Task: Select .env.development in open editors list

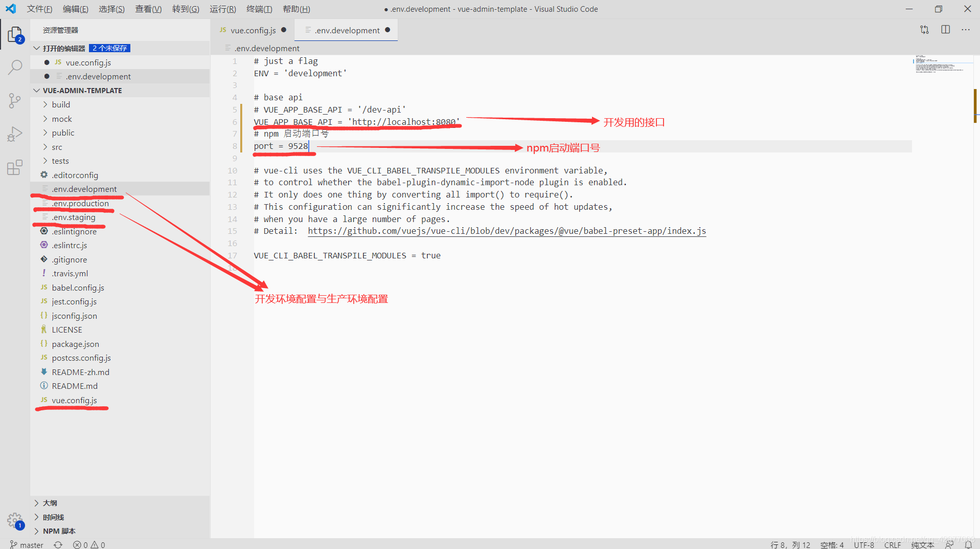Action: (120, 76)
